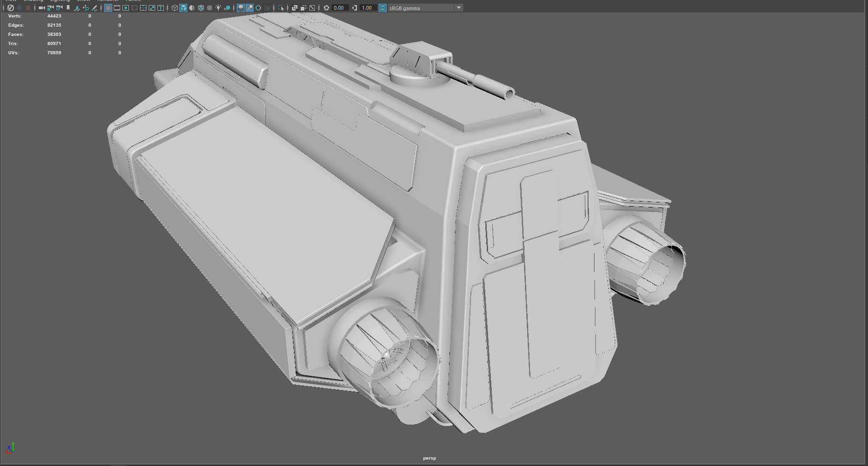The image size is (868, 466).
Task: Click the Use All Lights bulb icon
Action: pos(218,8)
